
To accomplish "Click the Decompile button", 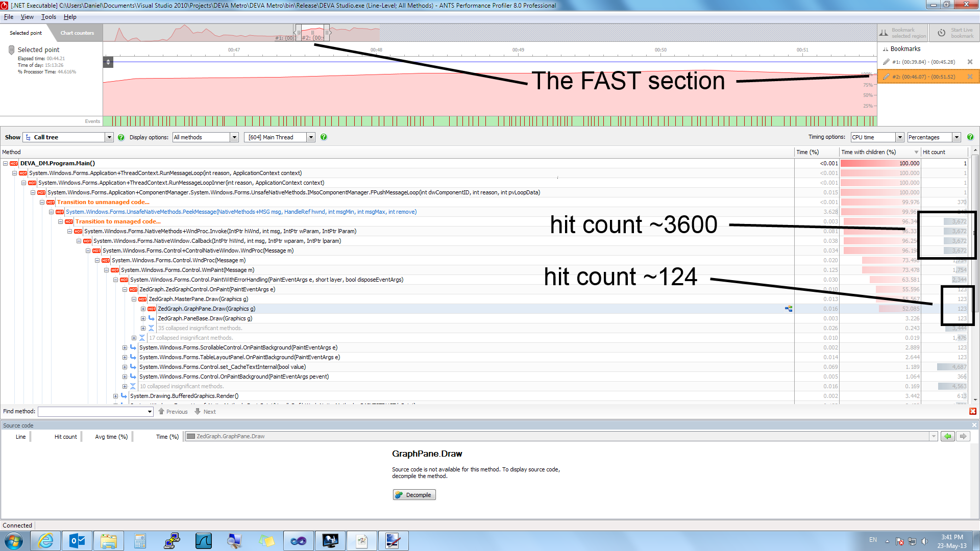I will point(414,495).
